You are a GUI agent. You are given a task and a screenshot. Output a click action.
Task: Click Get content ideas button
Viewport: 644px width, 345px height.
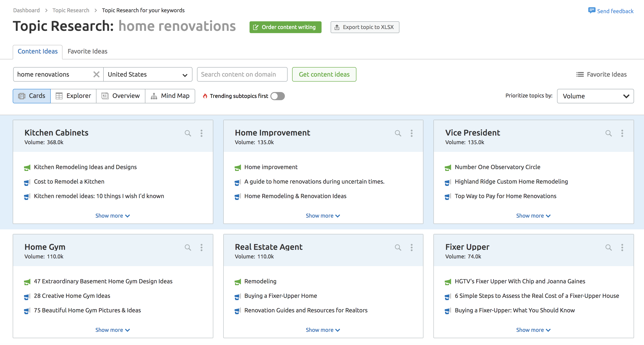[324, 75]
